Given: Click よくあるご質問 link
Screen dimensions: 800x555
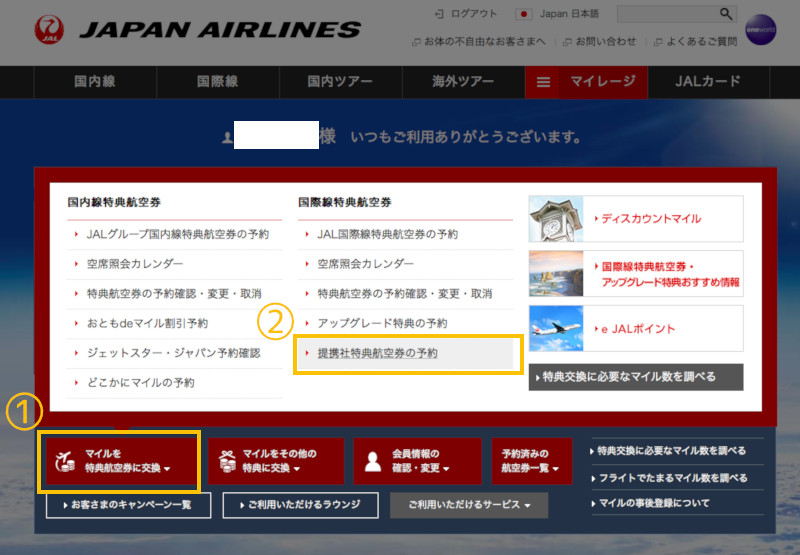Looking at the screenshot, I should coord(702,42).
